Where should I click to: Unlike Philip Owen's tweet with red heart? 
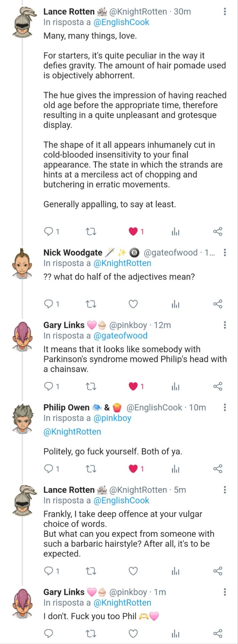(133, 469)
